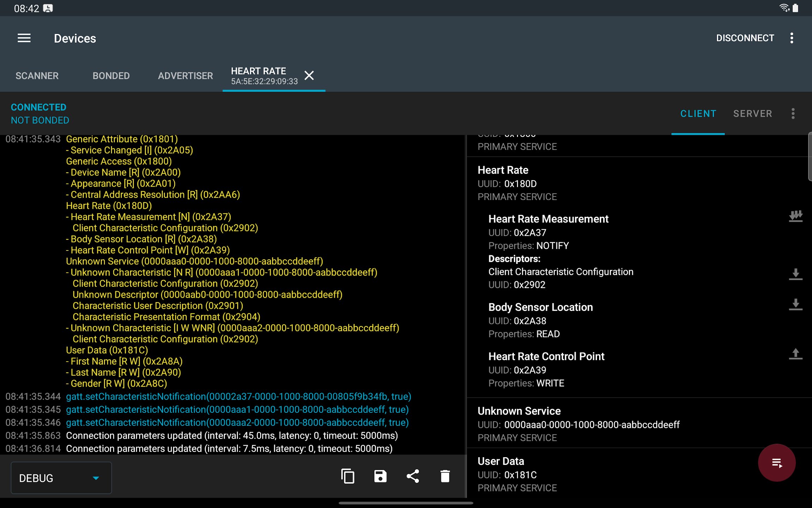The height and width of the screenshot is (508, 812).
Task: Disconnect from the device
Action: pos(745,38)
